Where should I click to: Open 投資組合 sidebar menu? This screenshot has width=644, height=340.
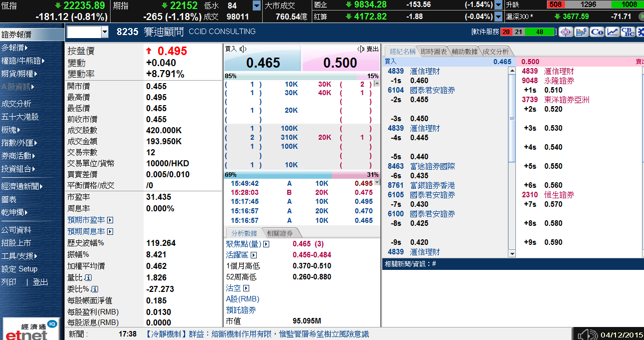[18, 169]
